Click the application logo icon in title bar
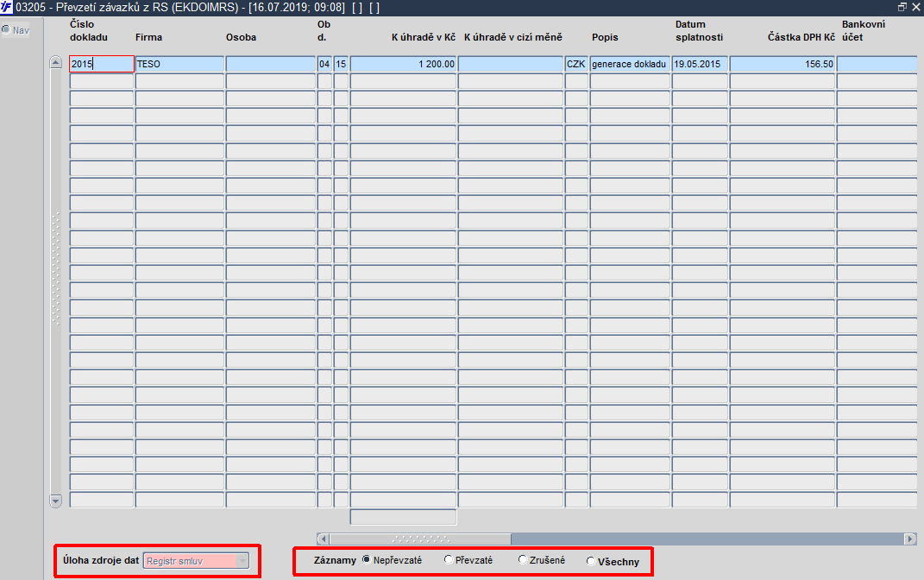The image size is (924, 580). pos(7,7)
